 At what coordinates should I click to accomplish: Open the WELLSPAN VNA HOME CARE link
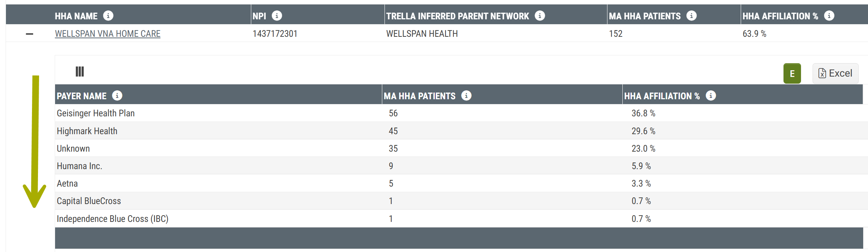coord(108,34)
